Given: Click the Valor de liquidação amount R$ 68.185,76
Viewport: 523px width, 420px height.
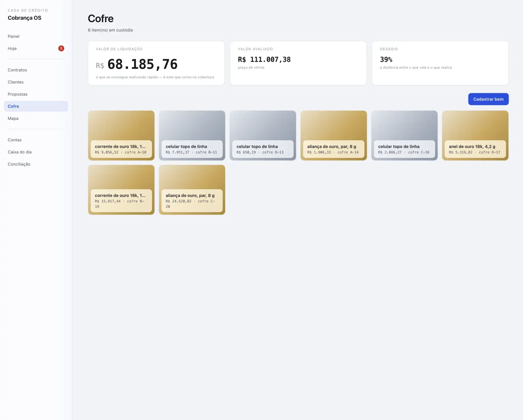Looking at the screenshot, I should tap(137, 64).
